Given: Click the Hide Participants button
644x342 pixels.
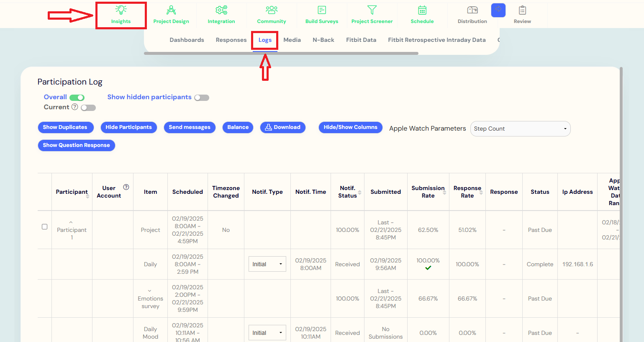Looking at the screenshot, I should pos(129,127).
